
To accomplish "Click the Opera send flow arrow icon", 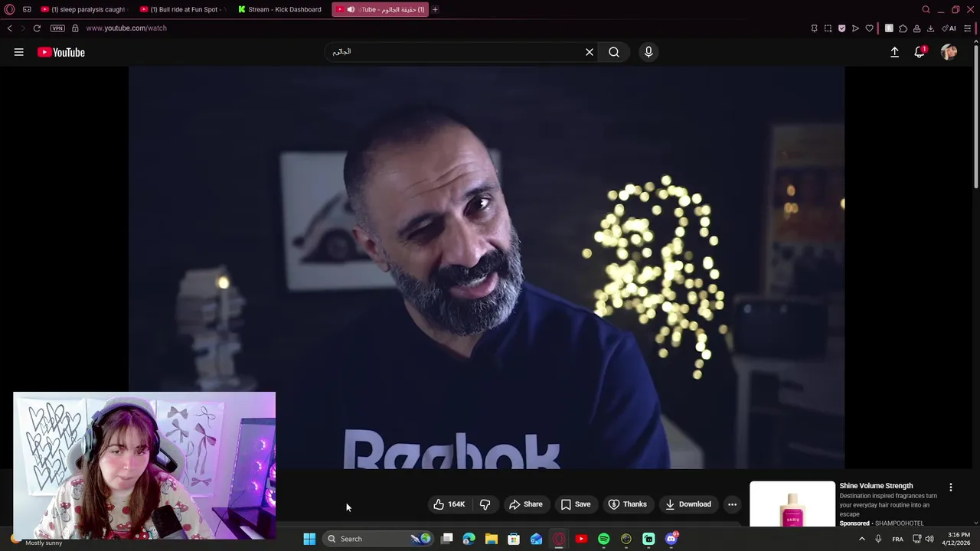I will [x=855, y=28].
